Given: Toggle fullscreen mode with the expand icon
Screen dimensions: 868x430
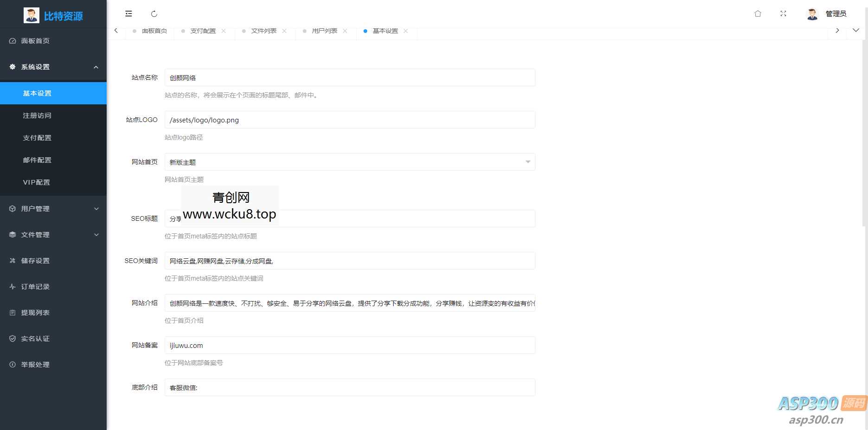Looking at the screenshot, I should [783, 13].
